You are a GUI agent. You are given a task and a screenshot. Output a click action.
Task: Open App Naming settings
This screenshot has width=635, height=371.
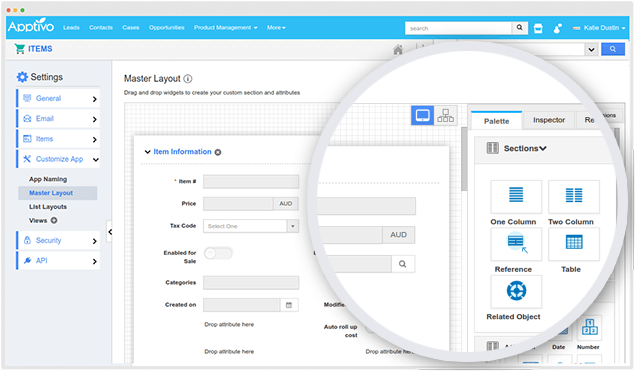(48, 179)
